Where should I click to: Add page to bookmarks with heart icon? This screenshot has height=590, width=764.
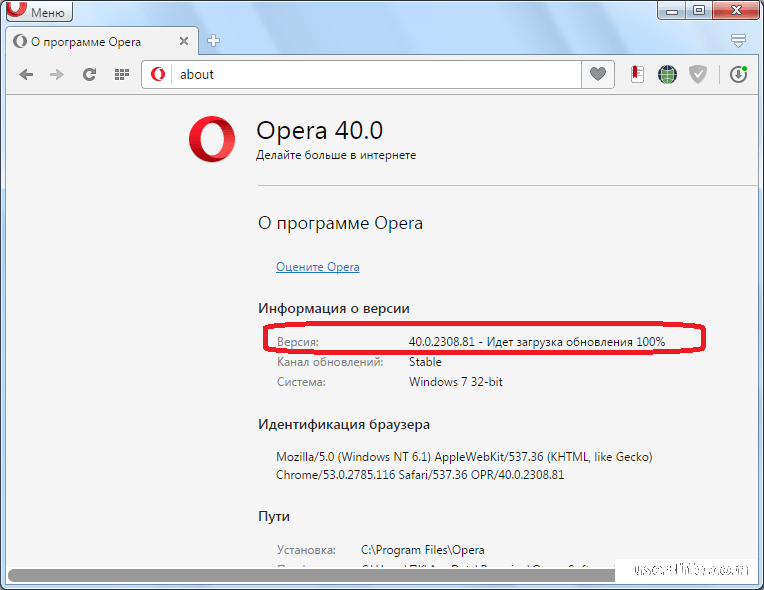tap(598, 75)
